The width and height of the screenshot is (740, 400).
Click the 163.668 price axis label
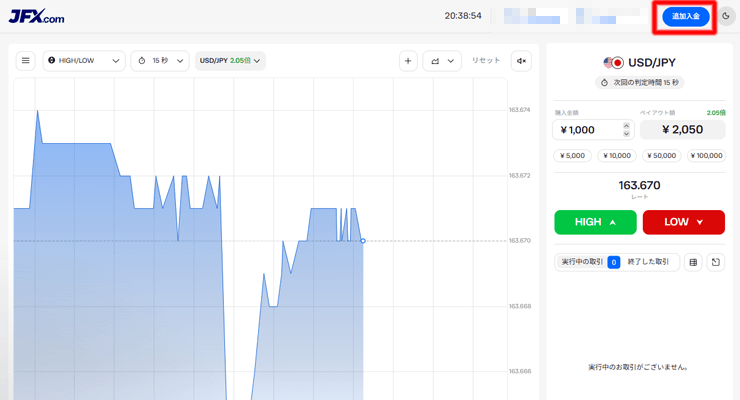point(520,306)
